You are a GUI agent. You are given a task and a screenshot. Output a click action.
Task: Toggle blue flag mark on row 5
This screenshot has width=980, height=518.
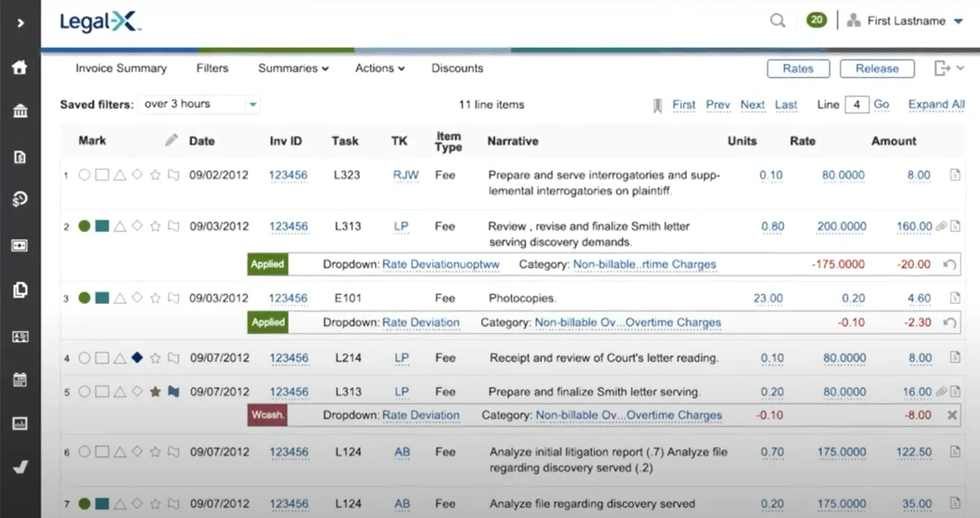tap(173, 391)
